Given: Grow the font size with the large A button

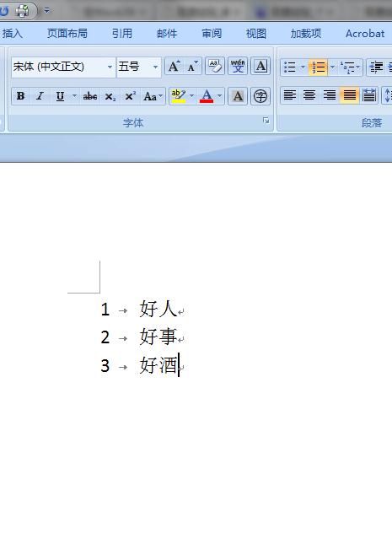Looking at the screenshot, I should tap(174, 66).
